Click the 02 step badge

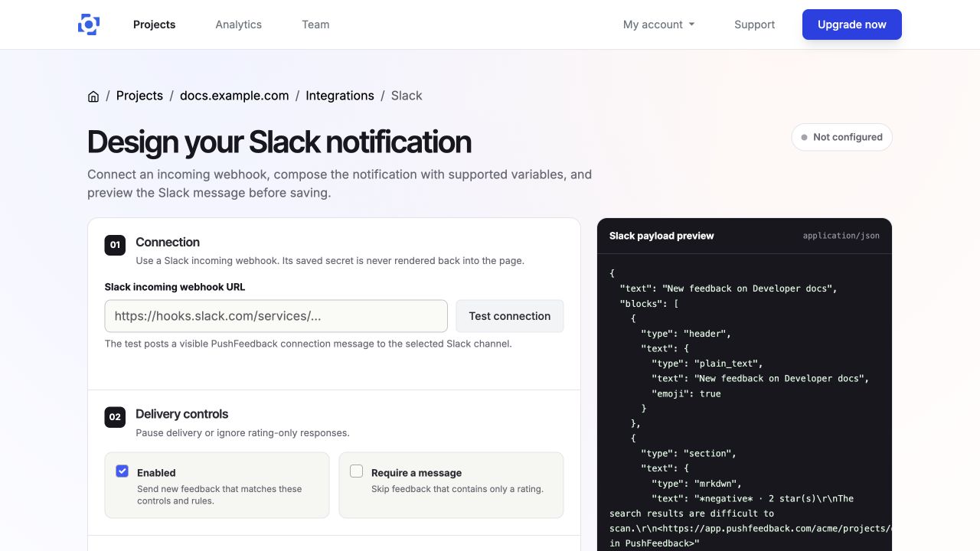115,417
